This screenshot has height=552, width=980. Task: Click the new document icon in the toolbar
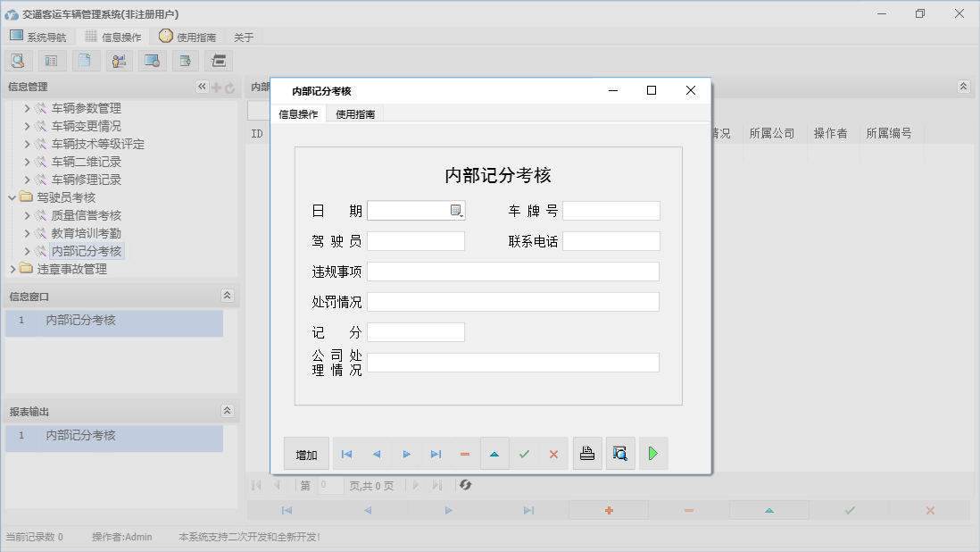pos(83,60)
